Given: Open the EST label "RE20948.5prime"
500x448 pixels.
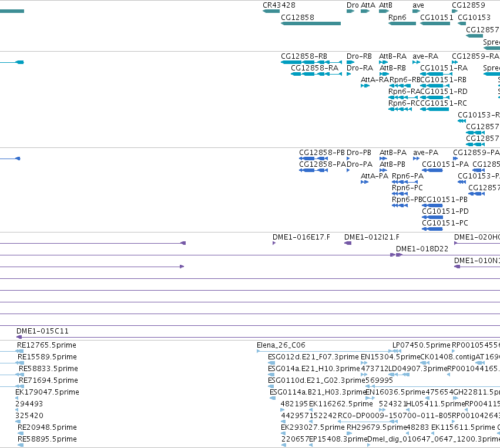Looking at the screenshot, I should coord(47,427).
